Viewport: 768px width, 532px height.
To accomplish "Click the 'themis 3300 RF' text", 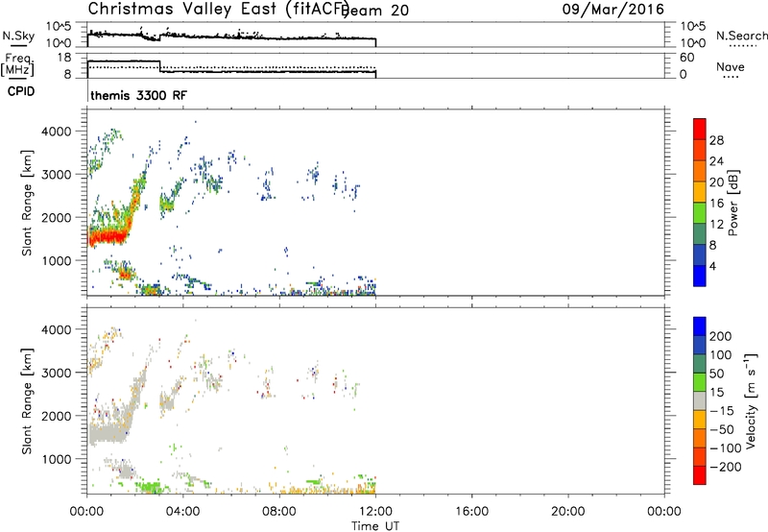I will click(x=138, y=95).
